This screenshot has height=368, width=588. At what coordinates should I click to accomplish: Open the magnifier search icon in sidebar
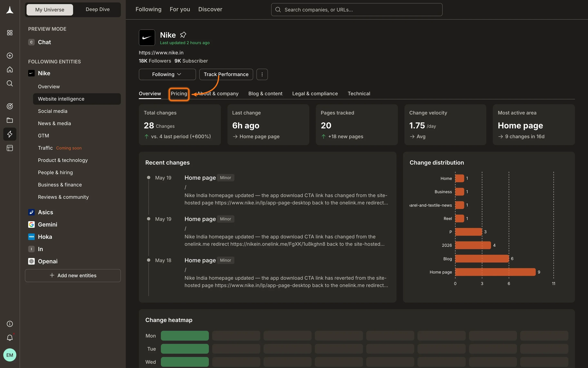click(x=10, y=83)
